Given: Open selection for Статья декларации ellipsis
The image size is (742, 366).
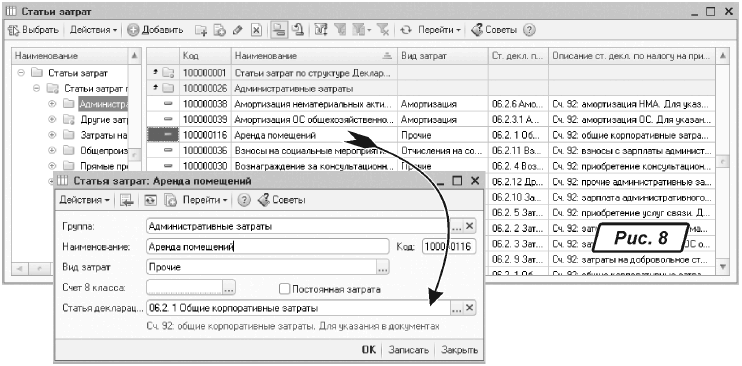Looking at the screenshot, I should (457, 308).
